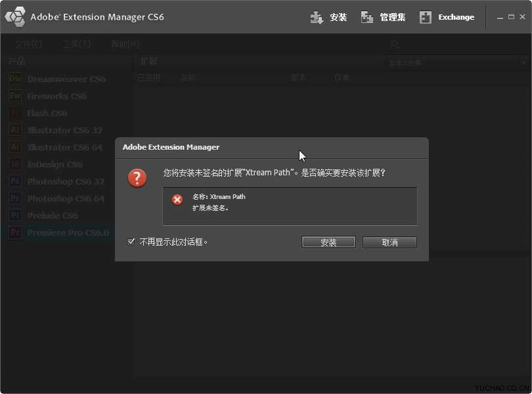Select the Premiere Pro CS6.0 icon

14,232
